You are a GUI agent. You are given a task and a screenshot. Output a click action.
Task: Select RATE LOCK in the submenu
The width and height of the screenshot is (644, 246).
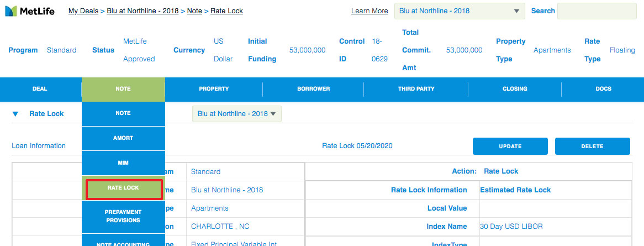click(123, 187)
